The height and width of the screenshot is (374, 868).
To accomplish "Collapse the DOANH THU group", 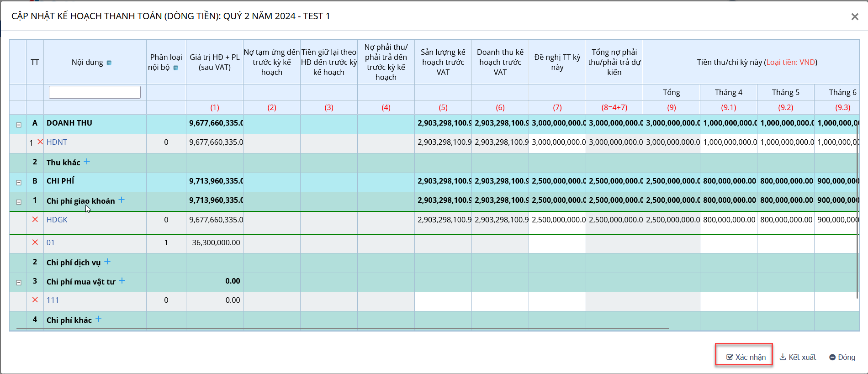I will (19, 125).
